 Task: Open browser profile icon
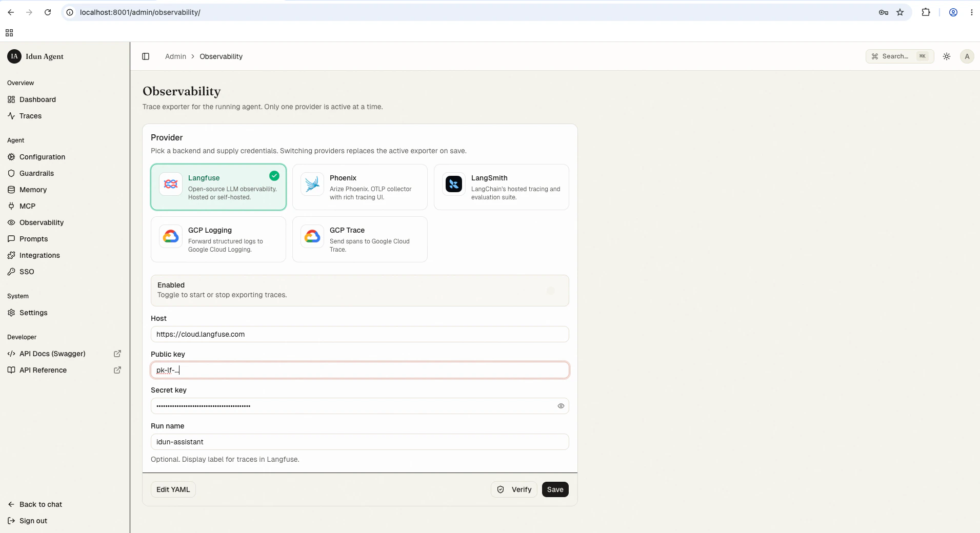[x=953, y=12]
